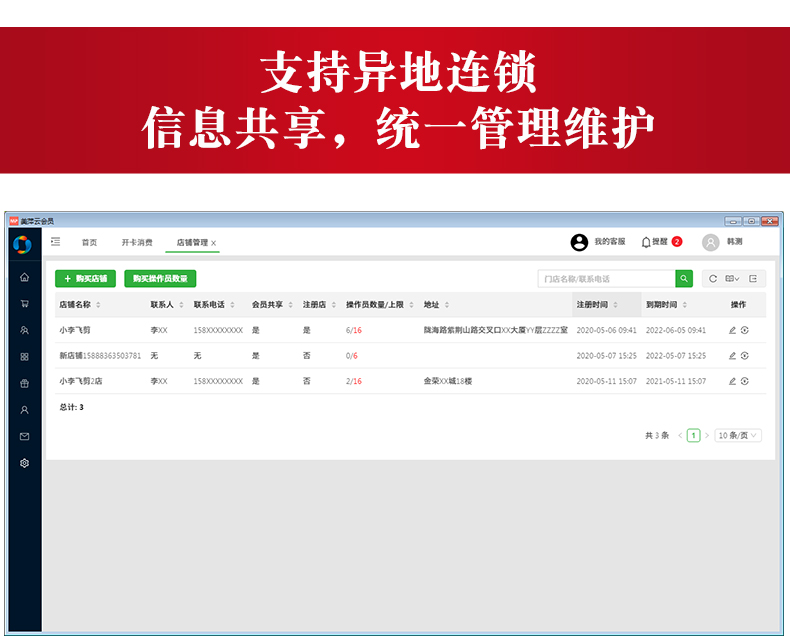Click the edit pencil for 小李飞剪 row
The height and width of the screenshot is (636, 790).
(732, 330)
